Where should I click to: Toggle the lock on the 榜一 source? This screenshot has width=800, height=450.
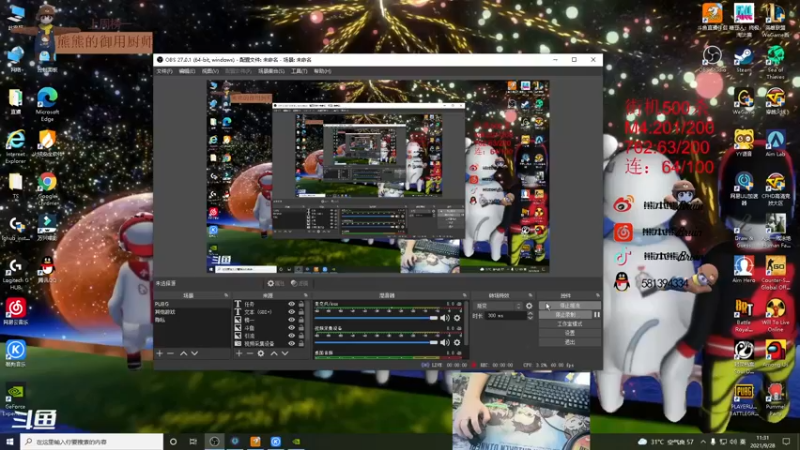click(x=301, y=320)
